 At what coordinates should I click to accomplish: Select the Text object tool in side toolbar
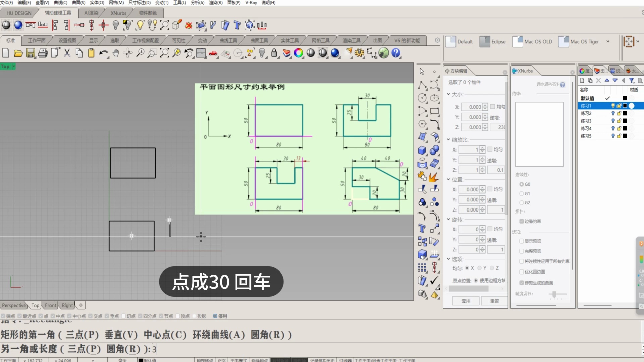[422, 229]
